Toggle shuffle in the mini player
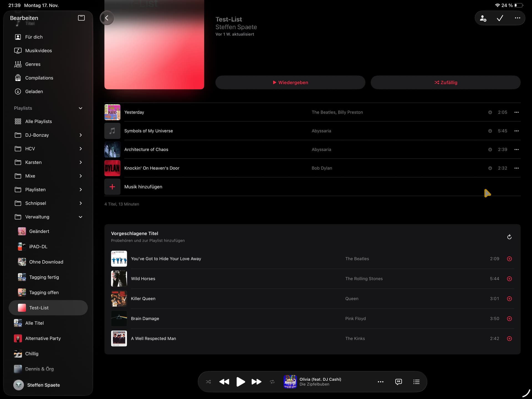532x399 pixels. (x=208, y=382)
